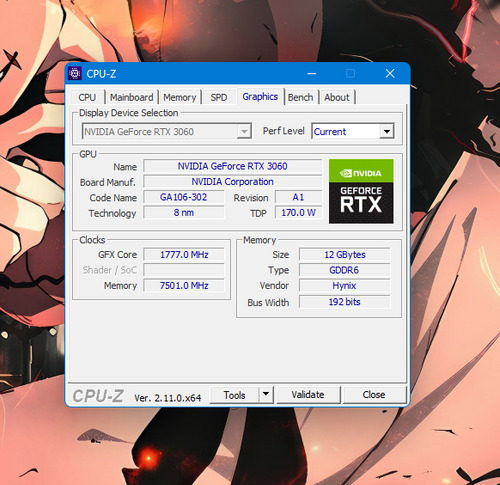Click the GPU Name field value
Screen dimensions: 500x485
232,166
